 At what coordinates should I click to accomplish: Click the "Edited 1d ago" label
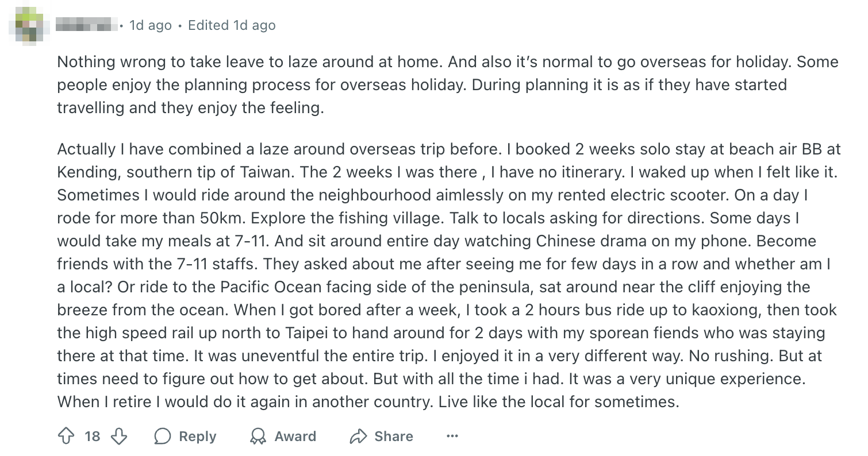(232, 25)
